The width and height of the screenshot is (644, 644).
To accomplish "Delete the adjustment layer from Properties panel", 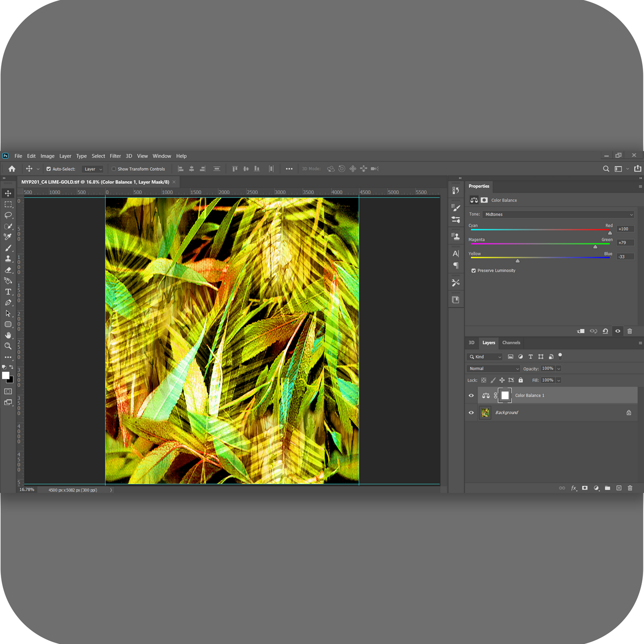I will [x=630, y=331].
